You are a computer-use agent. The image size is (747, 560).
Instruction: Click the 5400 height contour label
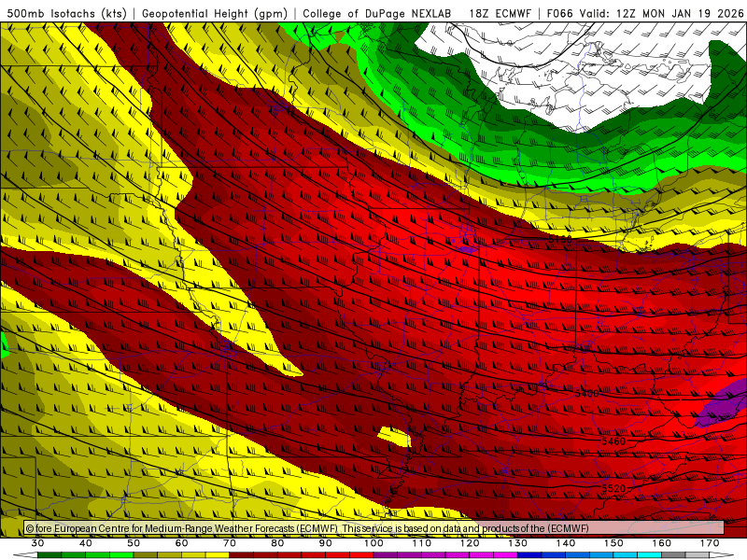[586, 393]
